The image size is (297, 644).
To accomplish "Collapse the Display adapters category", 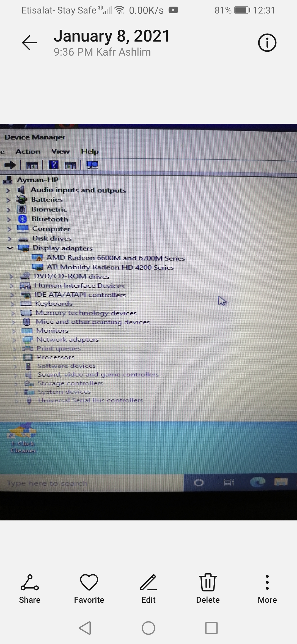I will pyautogui.click(x=10, y=248).
